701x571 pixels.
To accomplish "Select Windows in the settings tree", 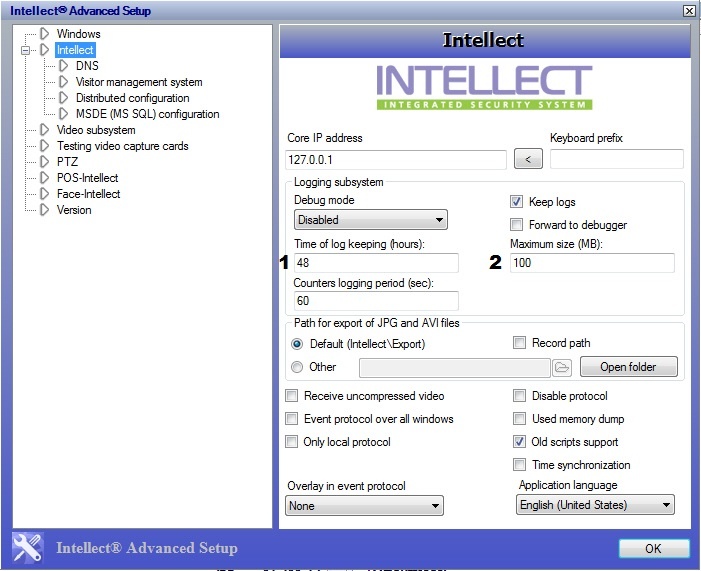I will pos(78,34).
